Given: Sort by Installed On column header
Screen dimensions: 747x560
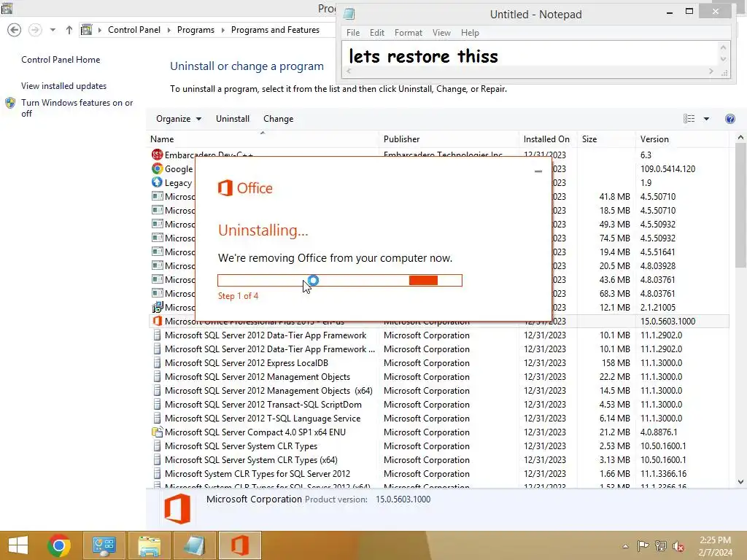Looking at the screenshot, I should click(x=546, y=139).
